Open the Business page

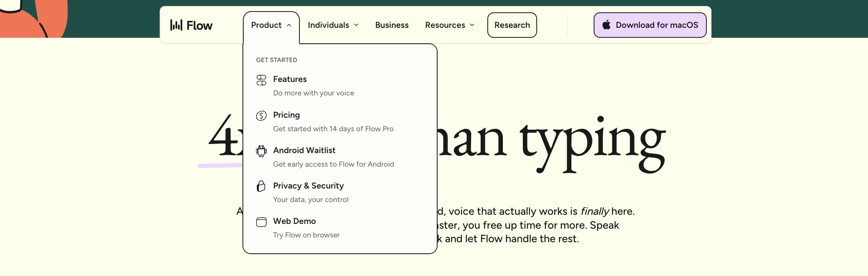tap(392, 25)
